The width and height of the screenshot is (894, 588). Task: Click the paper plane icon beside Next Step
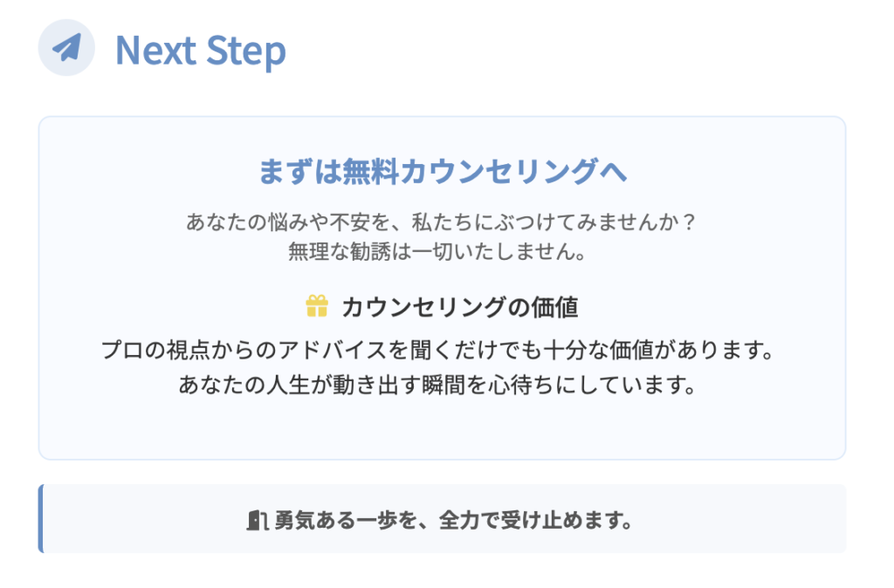(x=66, y=48)
